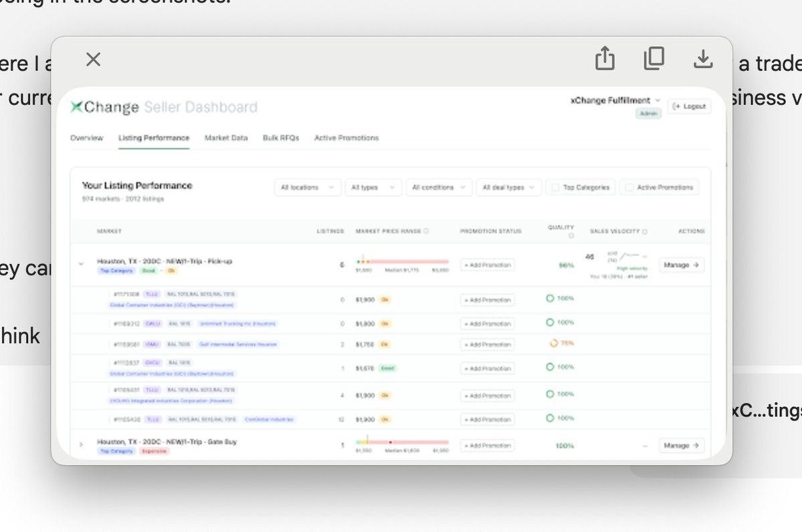Click the share icon in preview toolbar
802x532 pixels.
(604, 59)
